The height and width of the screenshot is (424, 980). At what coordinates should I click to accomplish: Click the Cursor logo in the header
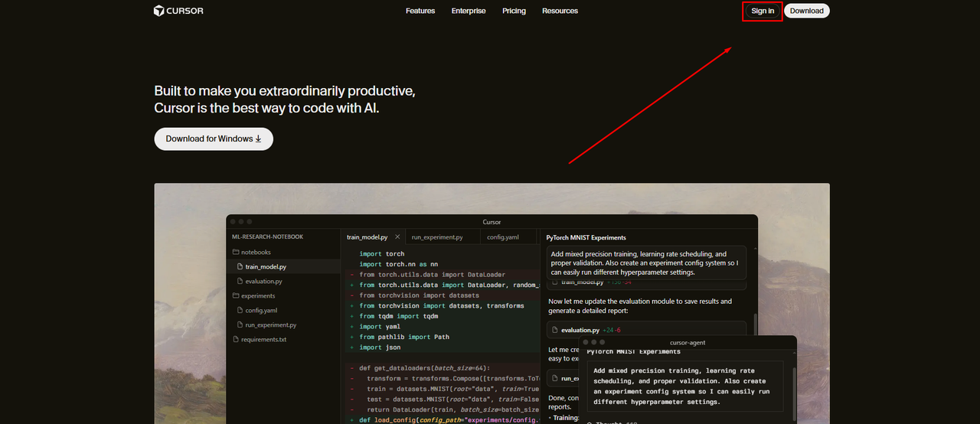coord(178,11)
